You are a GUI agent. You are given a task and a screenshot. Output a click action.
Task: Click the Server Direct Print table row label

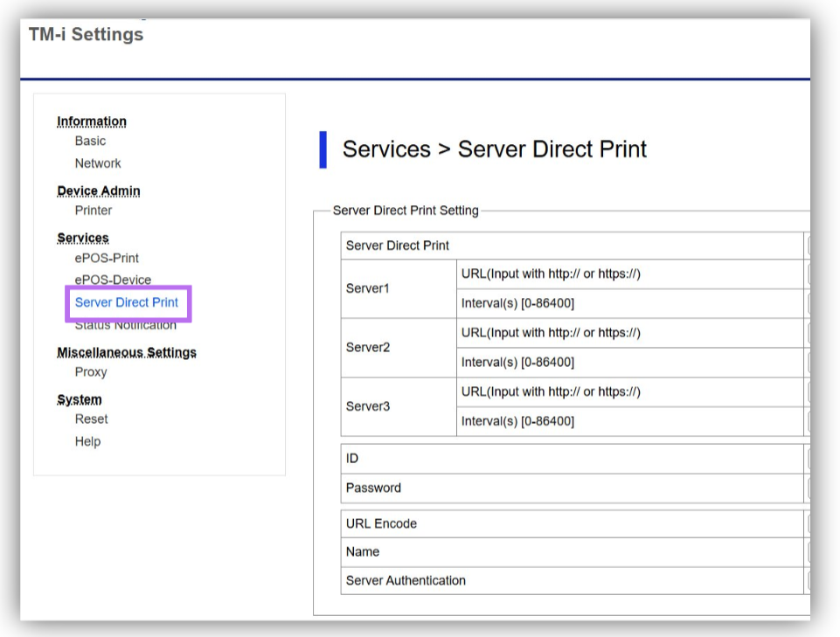[x=398, y=246]
